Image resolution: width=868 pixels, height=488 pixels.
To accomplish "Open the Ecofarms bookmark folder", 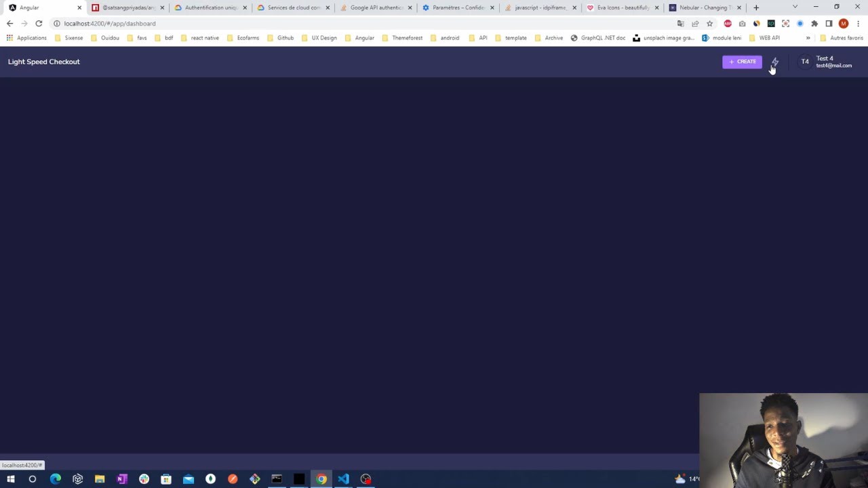I will pyautogui.click(x=243, y=38).
